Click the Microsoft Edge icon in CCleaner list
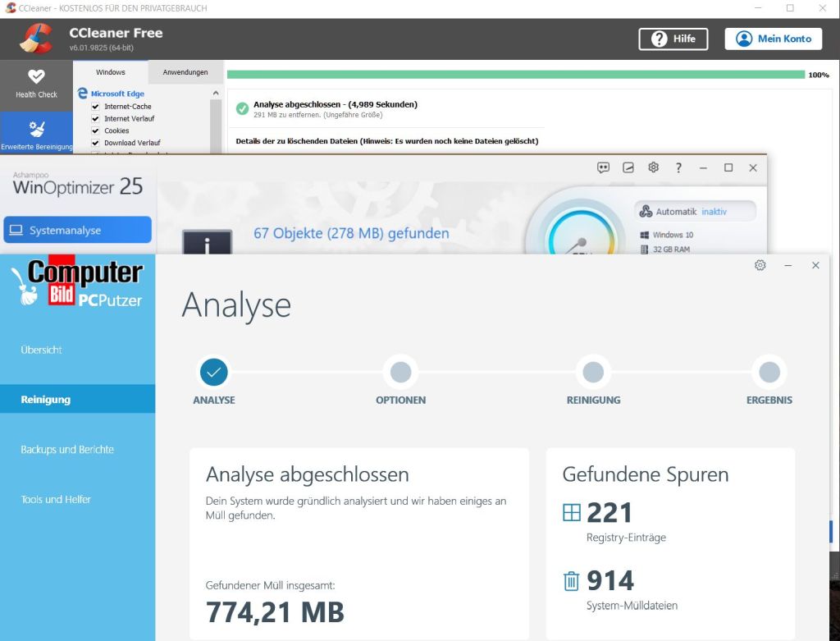The height and width of the screenshot is (641, 840). point(83,94)
